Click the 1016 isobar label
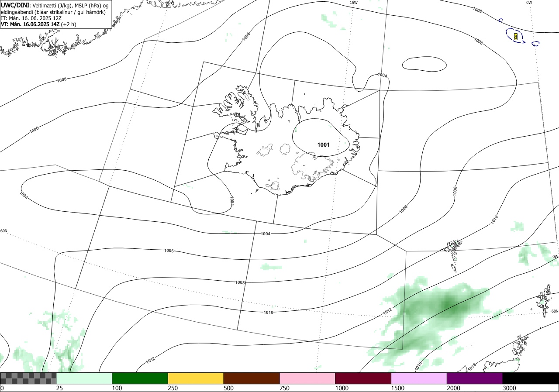The height and width of the screenshot is (392, 559). tap(418, 366)
